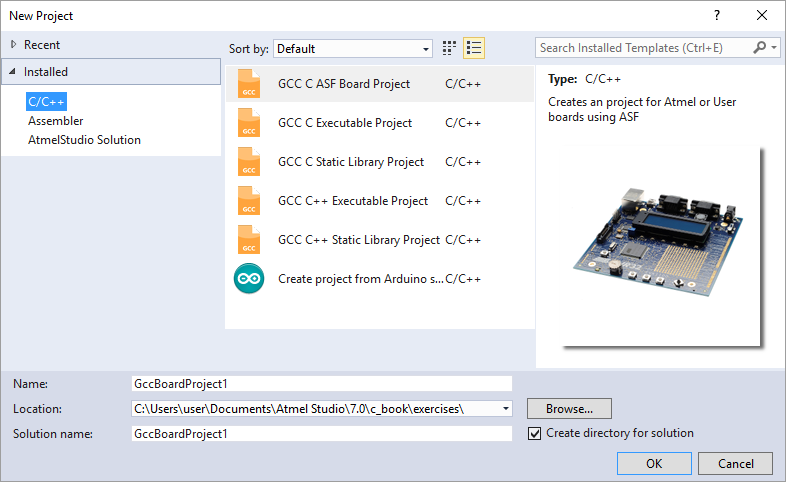Screen dimensions: 786x482
Task: Select the Assembler template category
Action: point(56,121)
